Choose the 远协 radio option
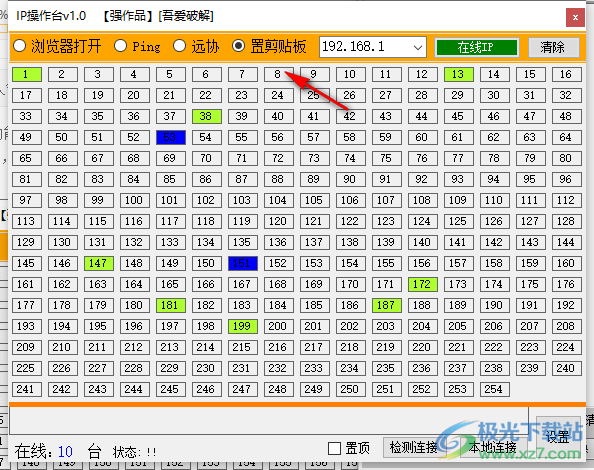 (x=196, y=47)
